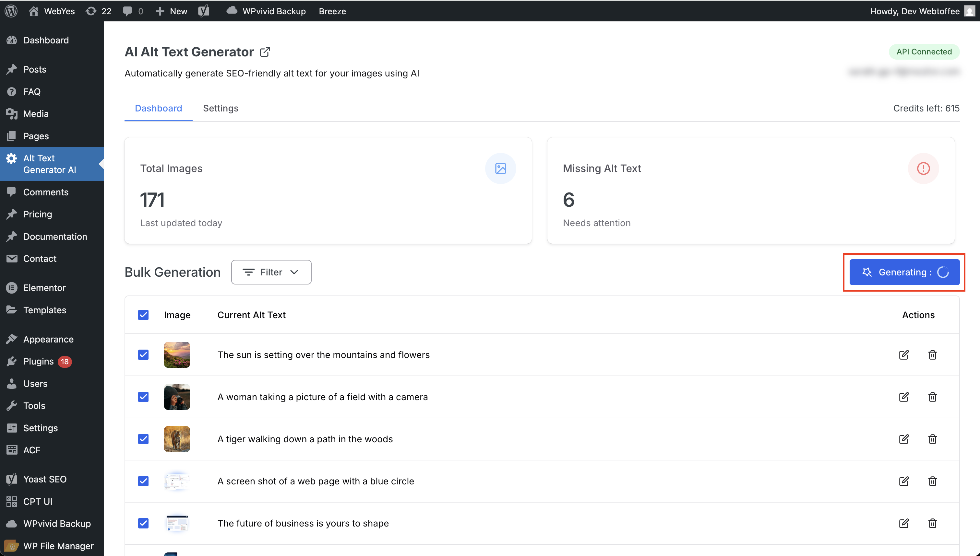Edit alt text for sunset mountains row
This screenshot has width=980, height=556.
point(904,355)
